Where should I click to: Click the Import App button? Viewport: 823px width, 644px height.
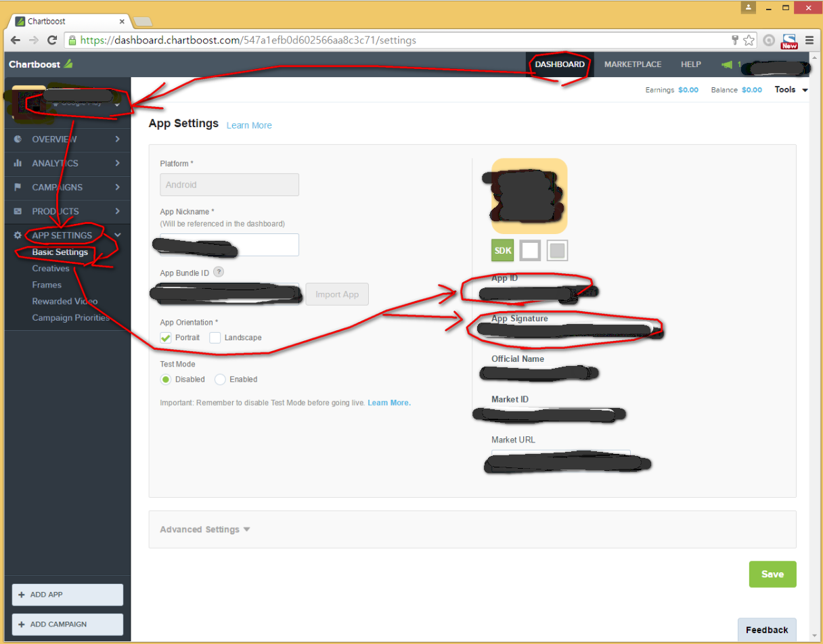(337, 294)
